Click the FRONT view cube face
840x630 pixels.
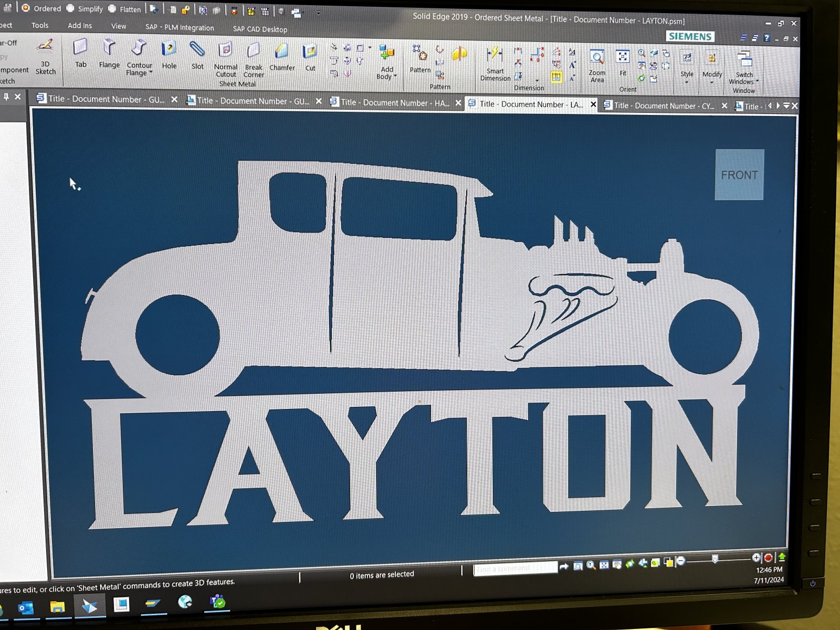pyautogui.click(x=739, y=175)
